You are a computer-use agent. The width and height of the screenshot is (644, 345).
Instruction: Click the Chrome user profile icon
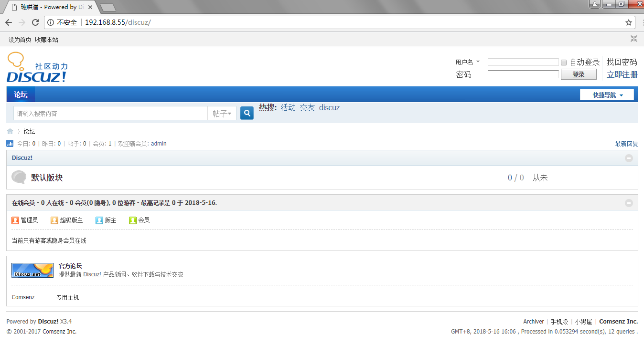click(594, 4)
